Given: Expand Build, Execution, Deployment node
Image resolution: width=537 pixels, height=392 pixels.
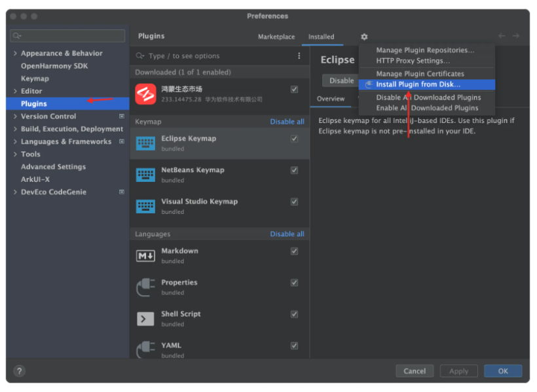Looking at the screenshot, I should tap(15, 129).
